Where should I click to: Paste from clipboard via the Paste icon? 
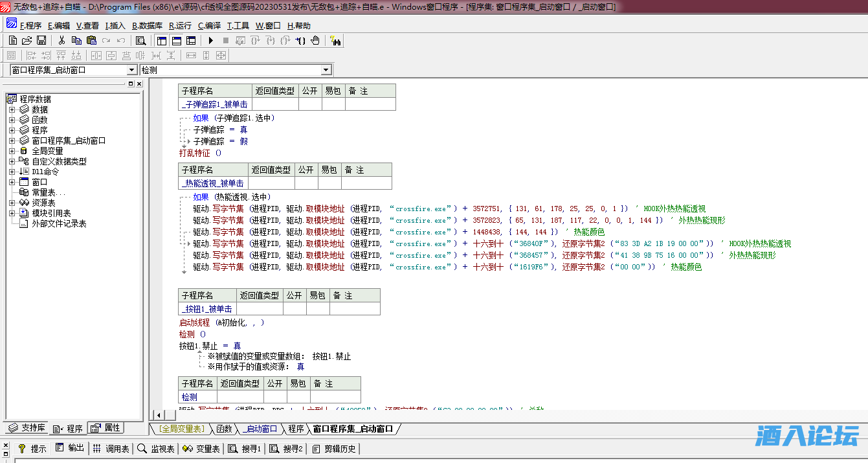(x=91, y=40)
